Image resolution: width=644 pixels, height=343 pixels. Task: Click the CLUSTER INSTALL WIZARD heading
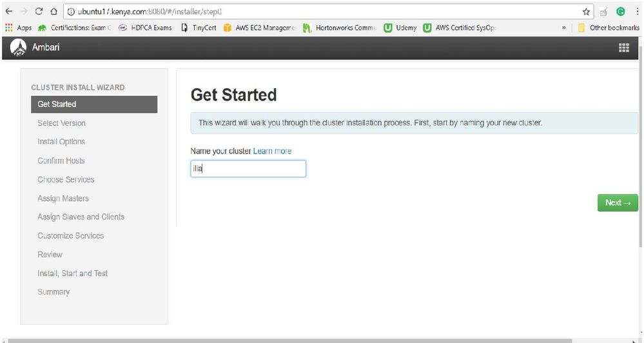[x=78, y=88]
